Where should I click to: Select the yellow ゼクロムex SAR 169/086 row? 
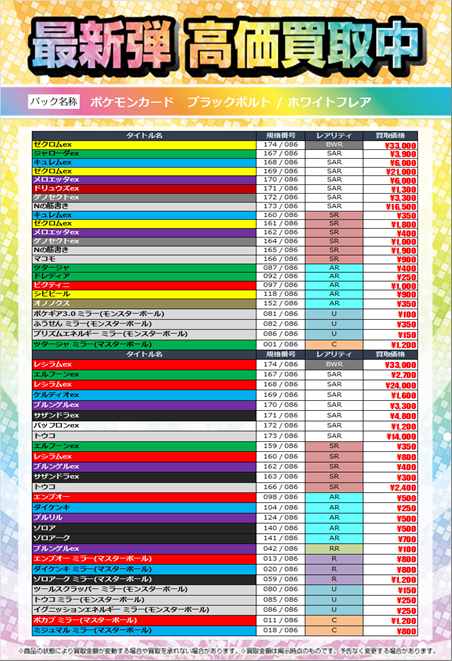click(x=225, y=171)
